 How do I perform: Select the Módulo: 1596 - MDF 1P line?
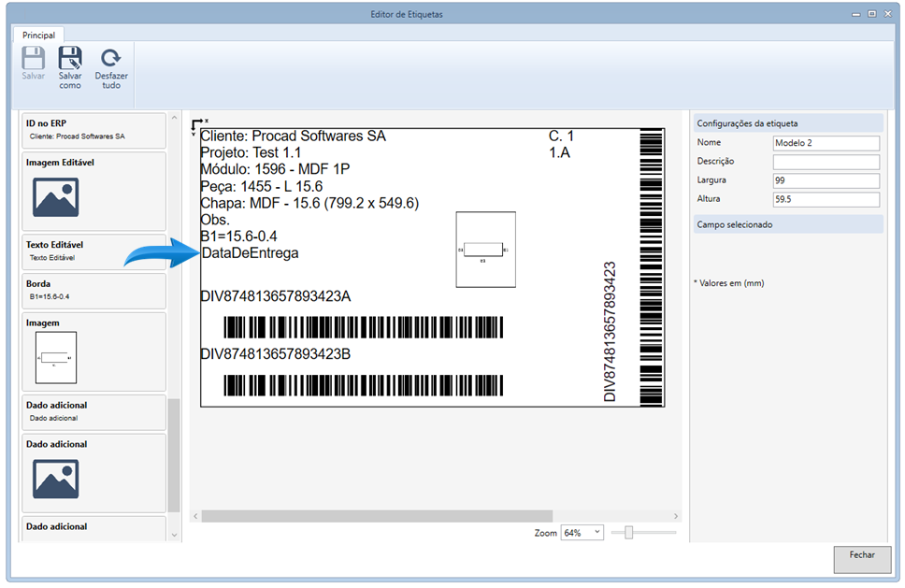tap(275, 169)
